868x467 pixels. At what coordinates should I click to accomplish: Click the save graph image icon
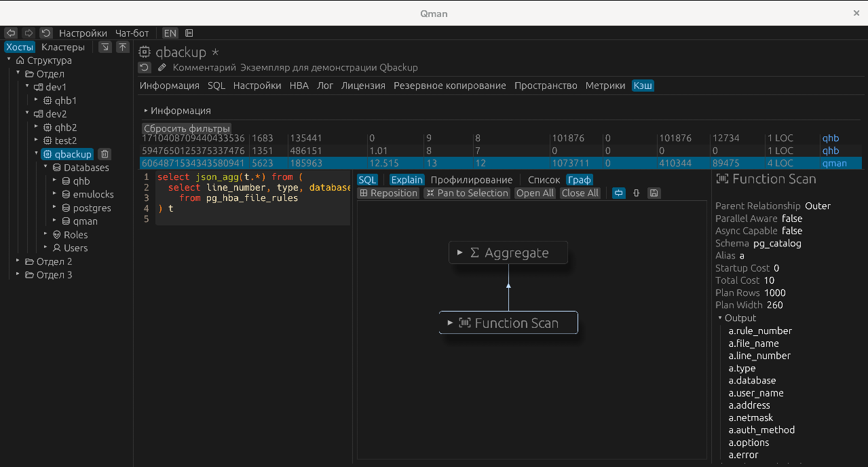click(x=654, y=193)
